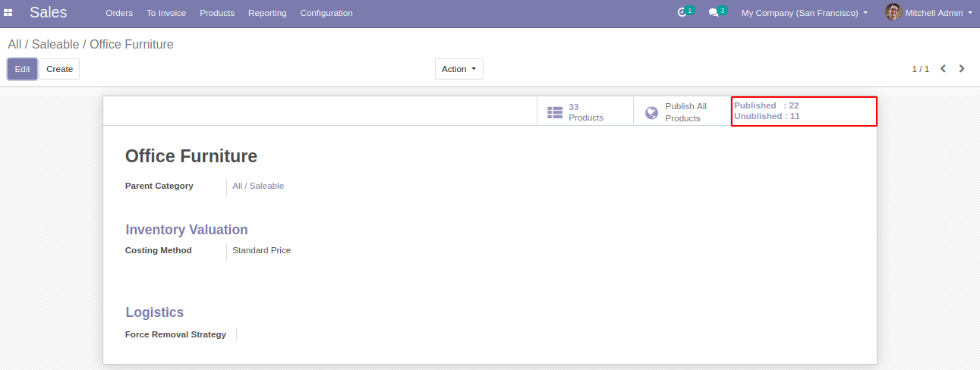Image resolution: width=980 pixels, height=370 pixels.
Task: Open the apps grid menu icon
Action: [x=8, y=13]
